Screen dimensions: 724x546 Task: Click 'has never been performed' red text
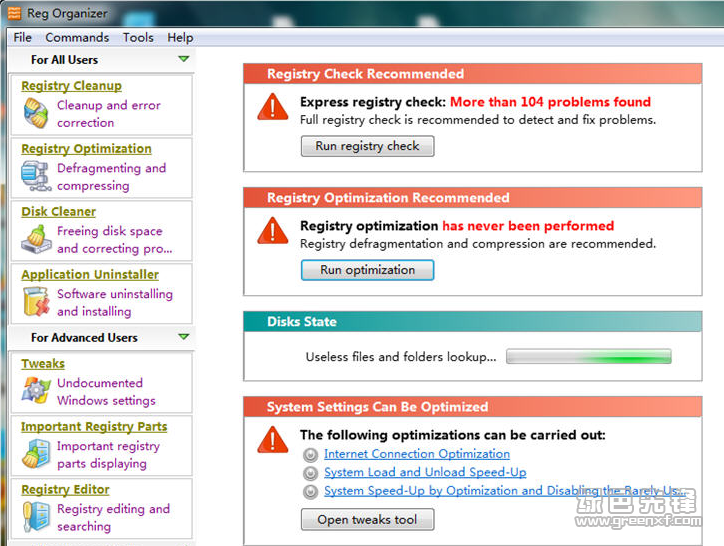(x=528, y=225)
